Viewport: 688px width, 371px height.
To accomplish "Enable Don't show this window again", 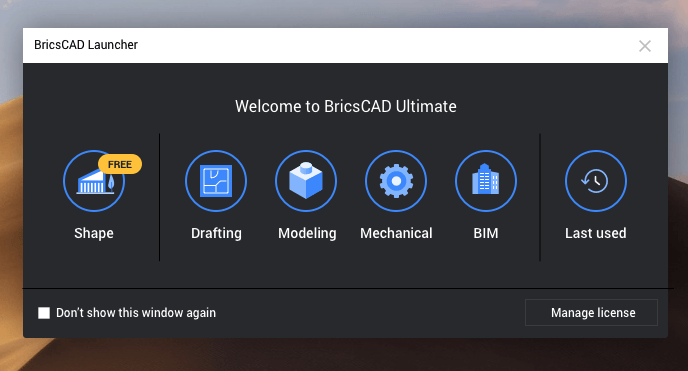I will (44, 313).
